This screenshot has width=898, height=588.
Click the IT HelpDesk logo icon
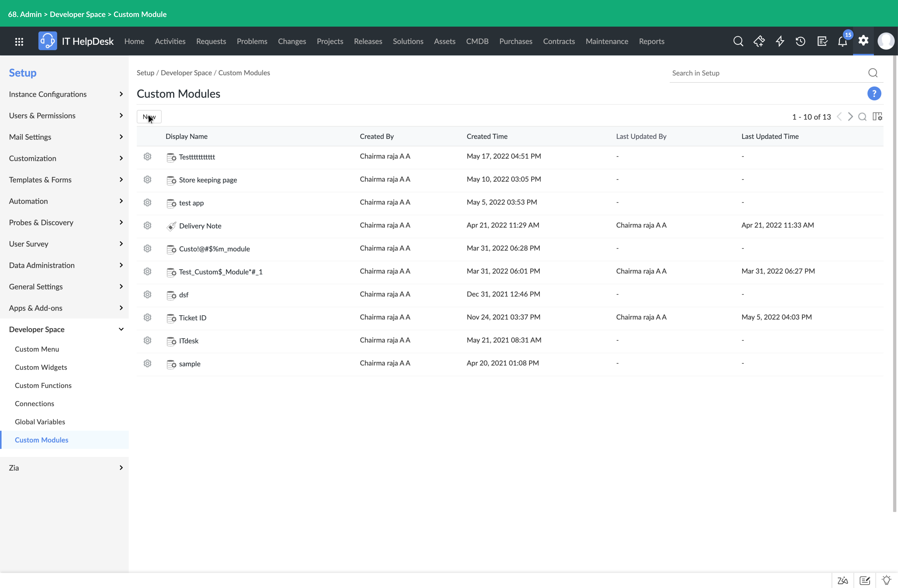(48, 41)
